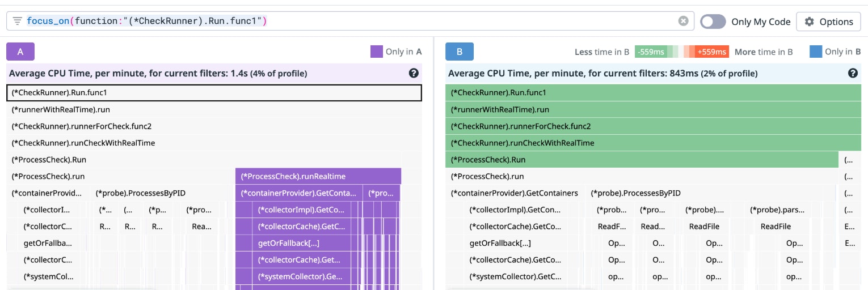Select (*runnerWithRealTime).run frame in panel B
The width and height of the screenshot is (868, 290).
coord(652,109)
